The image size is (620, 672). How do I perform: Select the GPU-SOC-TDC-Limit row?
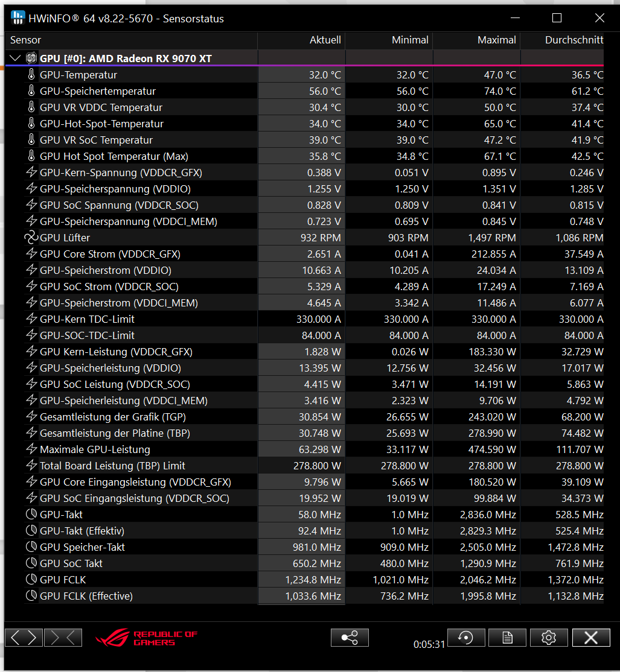[304, 335]
